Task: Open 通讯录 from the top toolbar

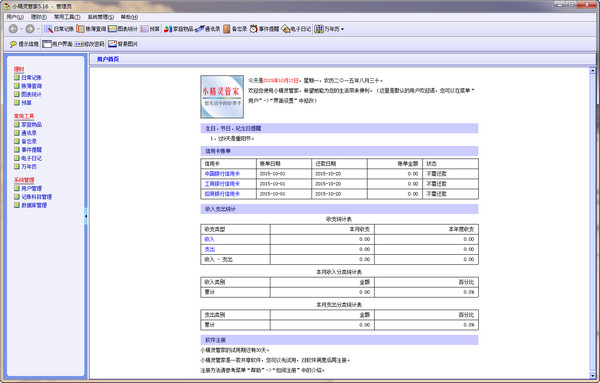Action: (x=208, y=29)
